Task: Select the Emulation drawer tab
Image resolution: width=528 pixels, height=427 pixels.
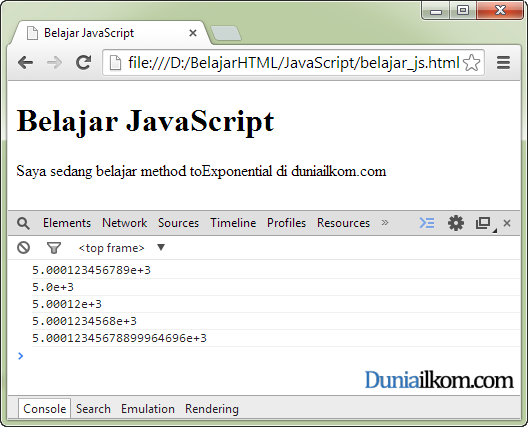Action: tap(148, 409)
